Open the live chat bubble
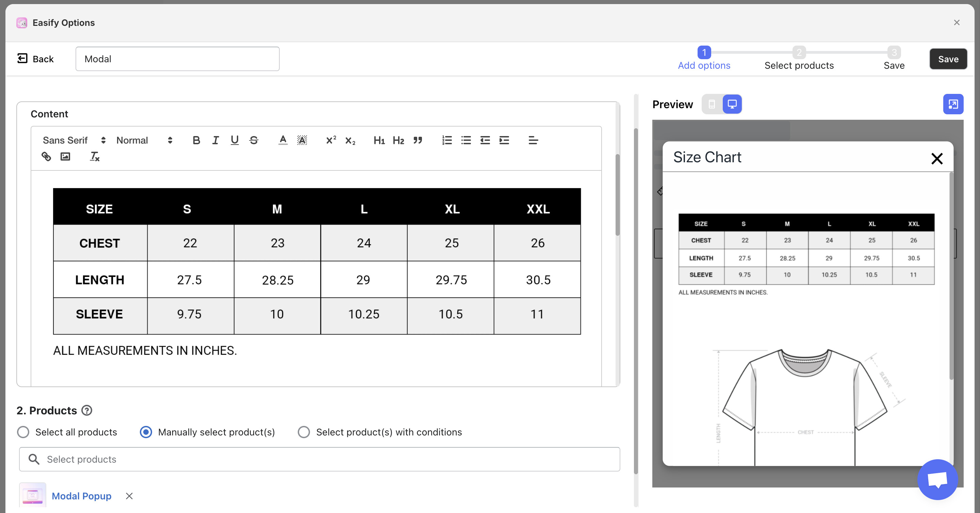The height and width of the screenshot is (513, 980). [937, 479]
